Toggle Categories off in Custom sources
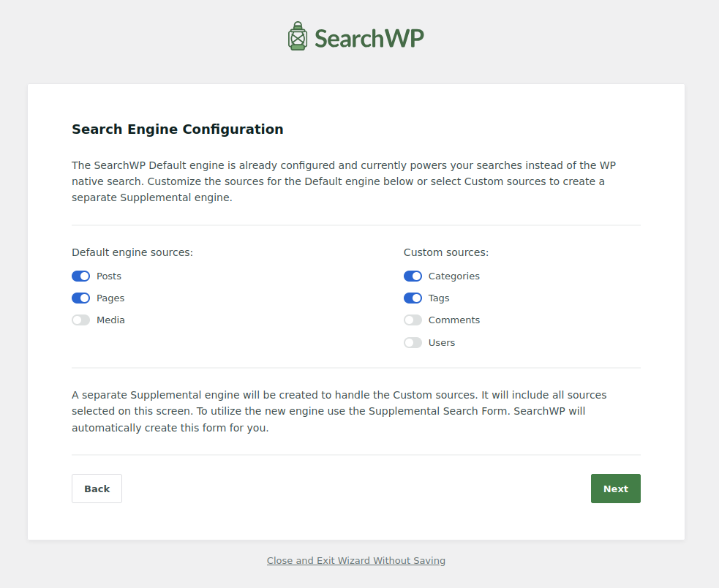The image size is (719, 588). (413, 276)
